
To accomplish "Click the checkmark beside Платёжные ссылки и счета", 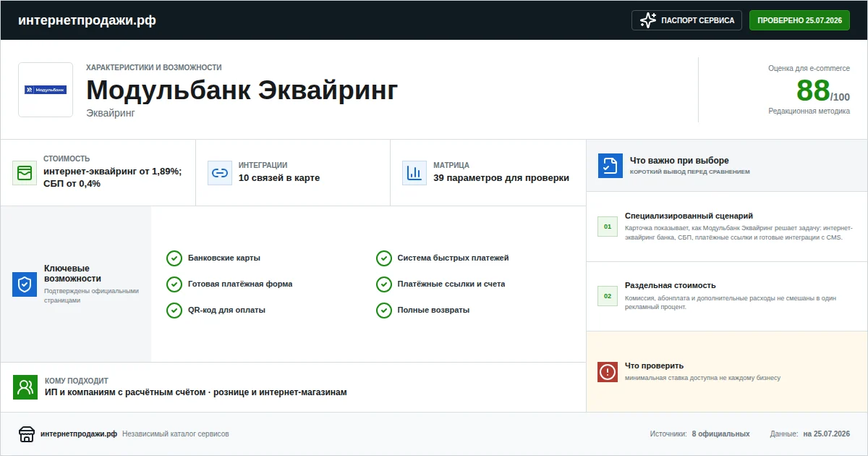I will [x=384, y=284].
